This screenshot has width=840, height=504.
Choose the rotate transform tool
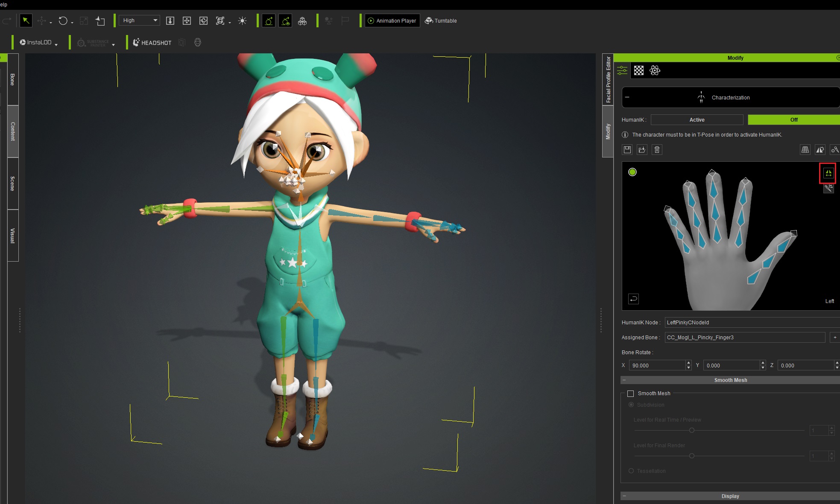tap(63, 20)
